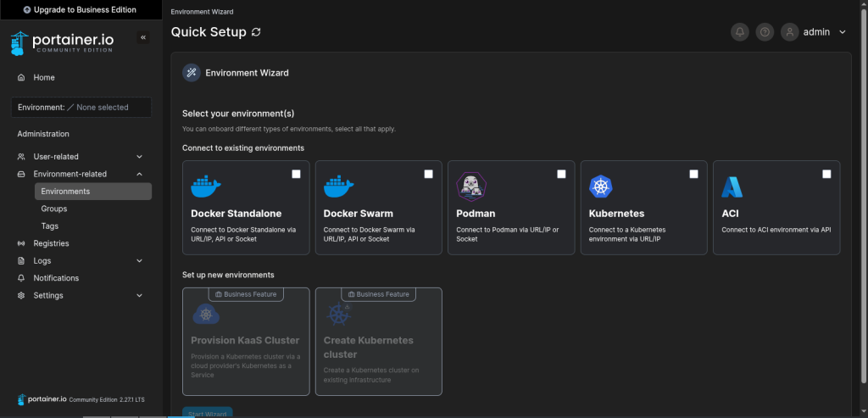Collapse the sidebar with the double-chevron button

pyautogui.click(x=142, y=37)
